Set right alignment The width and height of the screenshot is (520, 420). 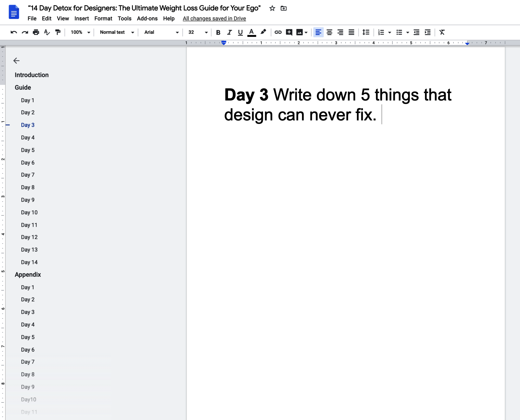point(340,32)
